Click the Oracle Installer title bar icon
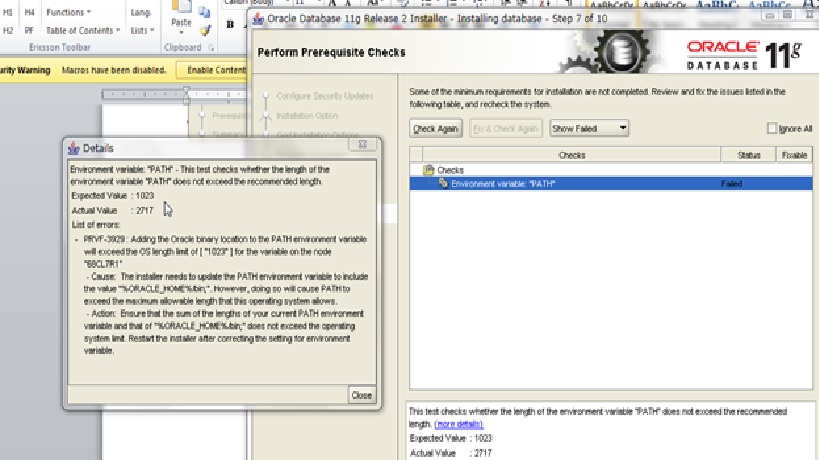The height and width of the screenshot is (460, 819). click(x=258, y=18)
